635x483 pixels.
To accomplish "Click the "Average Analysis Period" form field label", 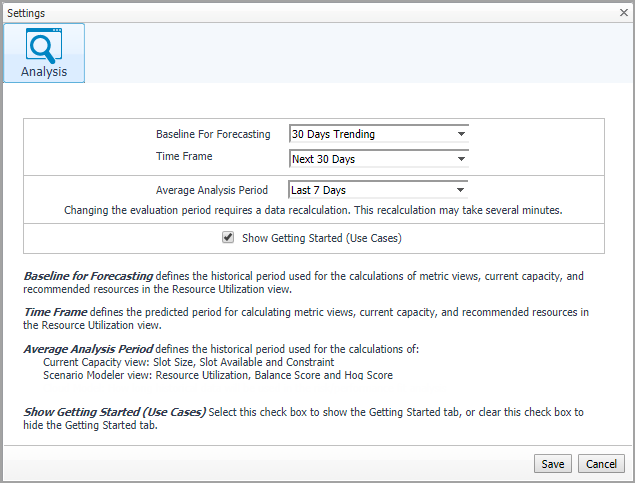I will [212, 190].
